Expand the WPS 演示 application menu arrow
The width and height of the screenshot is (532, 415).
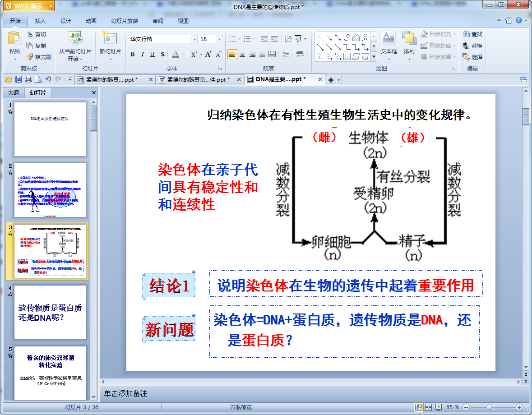(x=51, y=6)
